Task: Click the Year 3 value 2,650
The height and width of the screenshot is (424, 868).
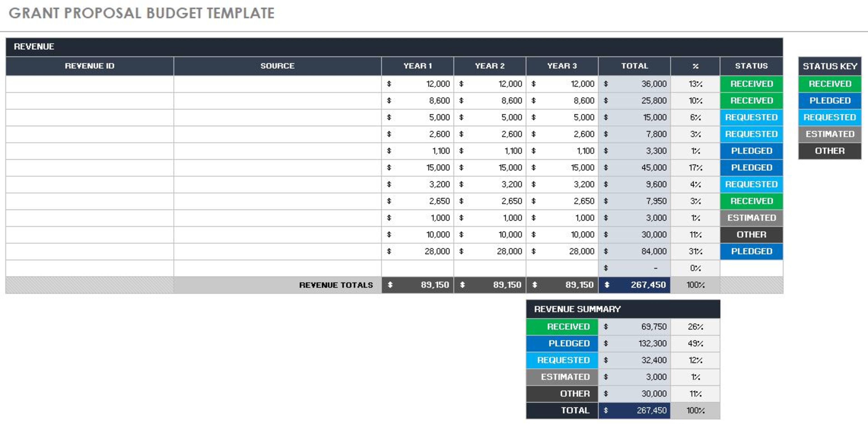Action: point(562,201)
